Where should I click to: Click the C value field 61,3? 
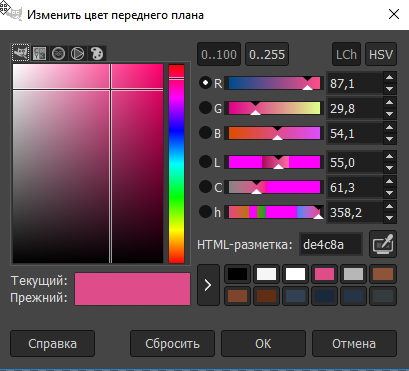pyautogui.click(x=355, y=187)
